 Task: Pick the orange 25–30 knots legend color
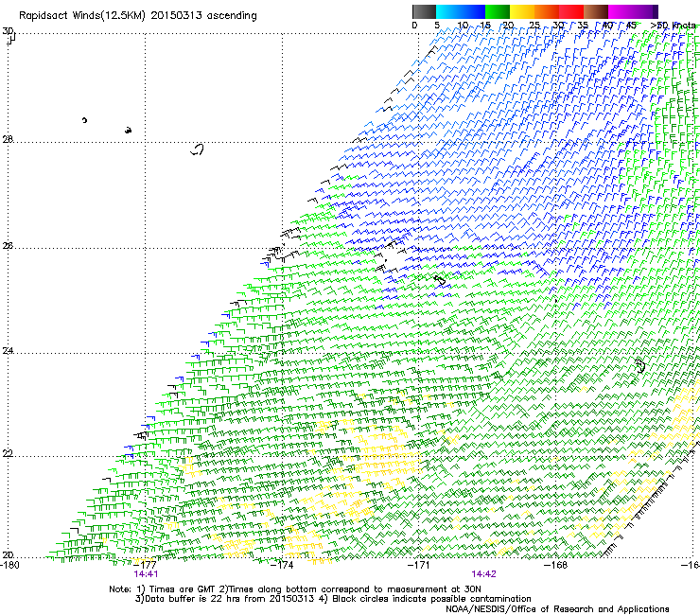(x=547, y=11)
